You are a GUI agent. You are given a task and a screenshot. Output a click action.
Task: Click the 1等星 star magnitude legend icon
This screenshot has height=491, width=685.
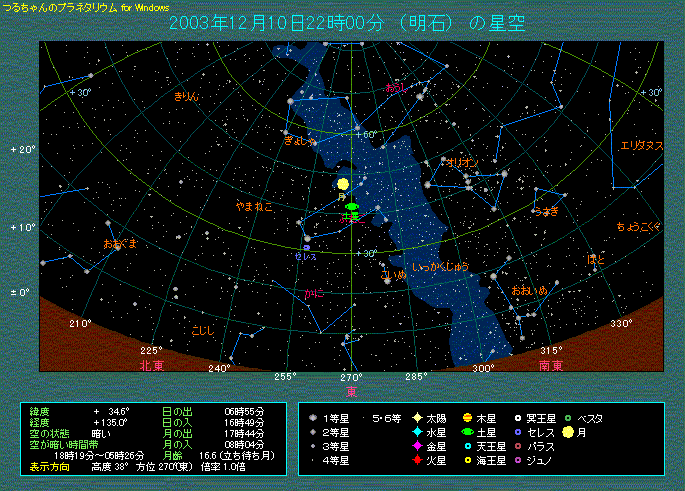314,417
